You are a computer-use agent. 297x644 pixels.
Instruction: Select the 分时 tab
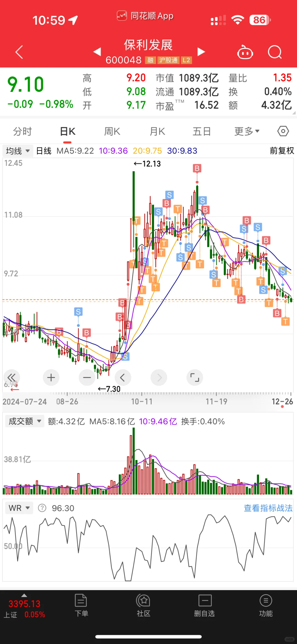[x=23, y=131]
